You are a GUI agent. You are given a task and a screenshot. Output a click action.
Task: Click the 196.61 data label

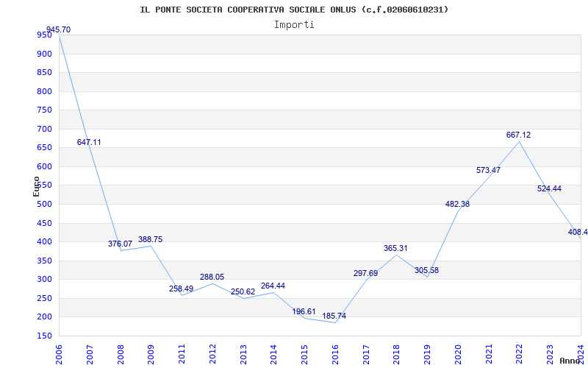tap(304, 311)
